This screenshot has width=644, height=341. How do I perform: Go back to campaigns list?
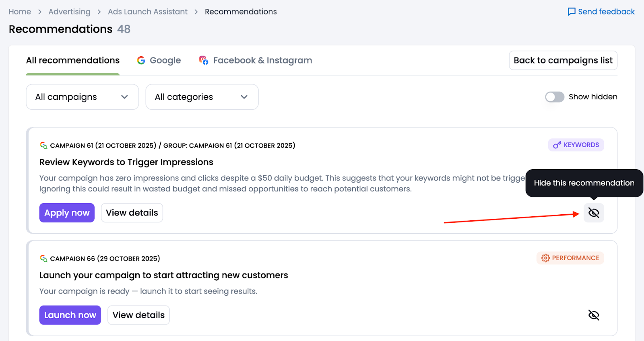click(563, 60)
